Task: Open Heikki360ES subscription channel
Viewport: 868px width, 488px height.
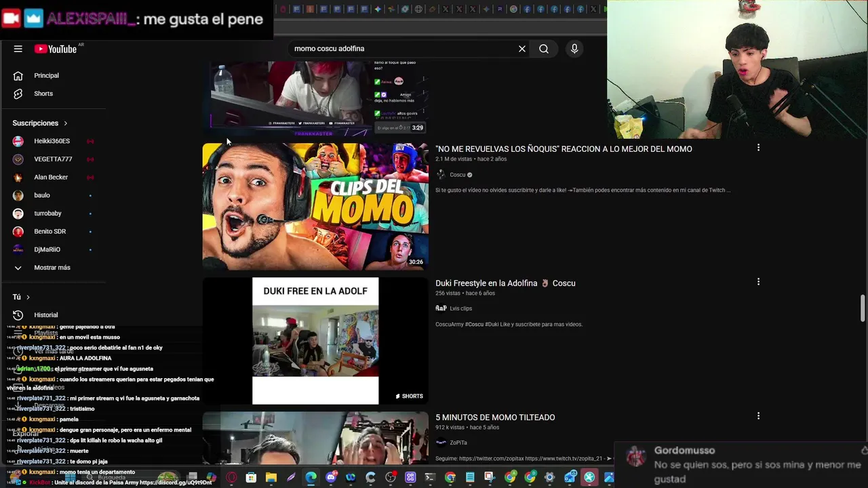Action: [x=53, y=141]
